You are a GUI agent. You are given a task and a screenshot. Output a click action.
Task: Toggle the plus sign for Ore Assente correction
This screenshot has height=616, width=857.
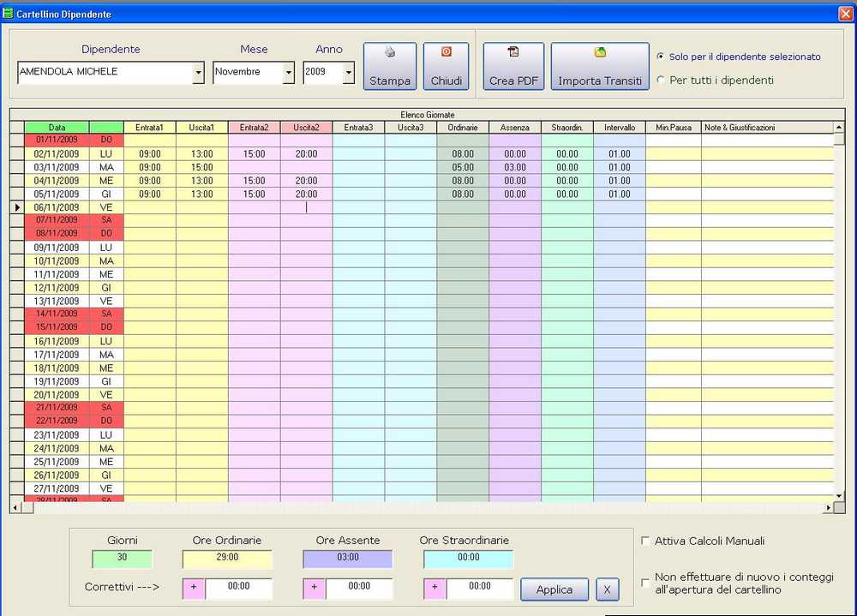(315, 588)
